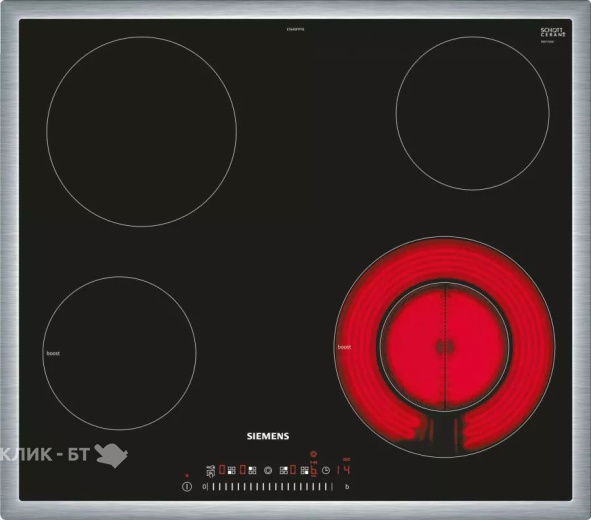Select the rear-right hotplate selector icon

(x=284, y=470)
